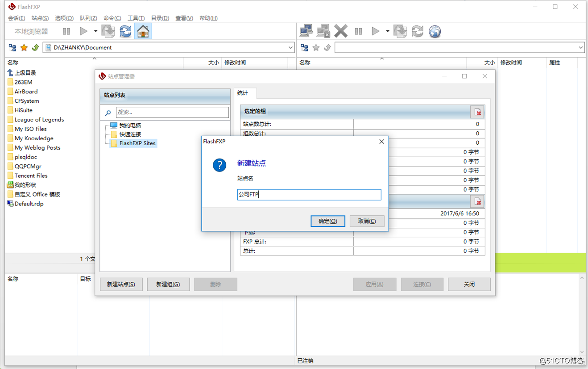The width and height of the screenshot is (588, 369).
Task: Expand the D:\ZHANKY\Document path dropdown
Action: 290,47
